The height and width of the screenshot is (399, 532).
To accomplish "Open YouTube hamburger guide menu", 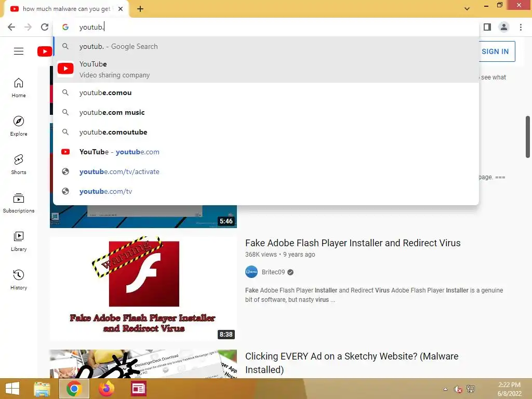I will click(x=19, y=51).
